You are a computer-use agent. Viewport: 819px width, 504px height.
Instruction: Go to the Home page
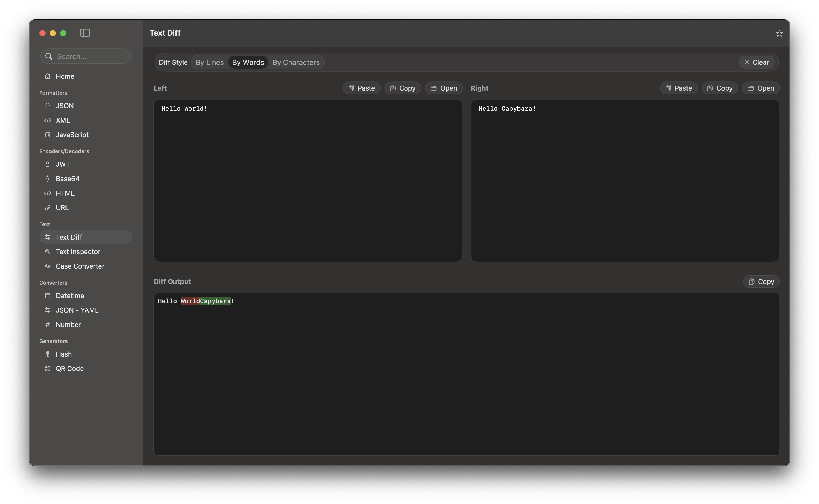pyautogui.click(x=65, y=76)
